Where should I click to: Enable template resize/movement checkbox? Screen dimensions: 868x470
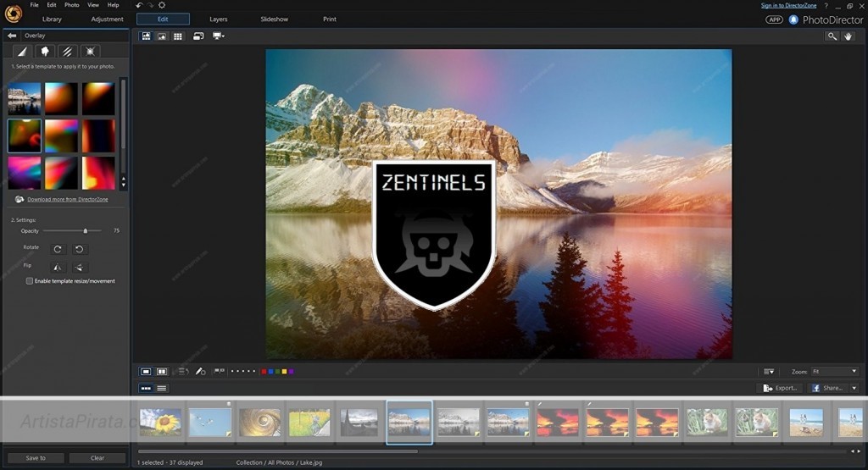pos(30,281)
